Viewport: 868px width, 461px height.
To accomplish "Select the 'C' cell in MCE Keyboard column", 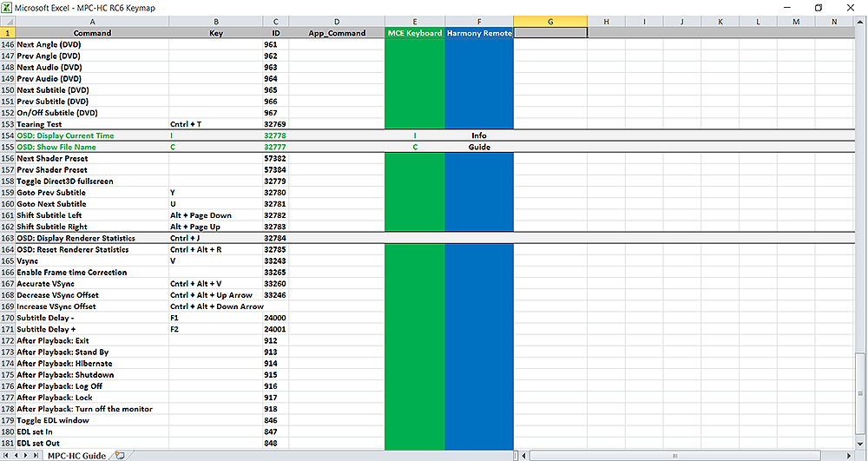I will point(415,148).
